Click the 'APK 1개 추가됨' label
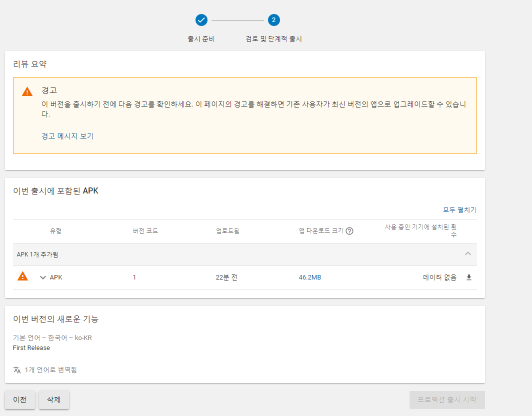Viewport: 532px width, 416px height. point(37,254)
